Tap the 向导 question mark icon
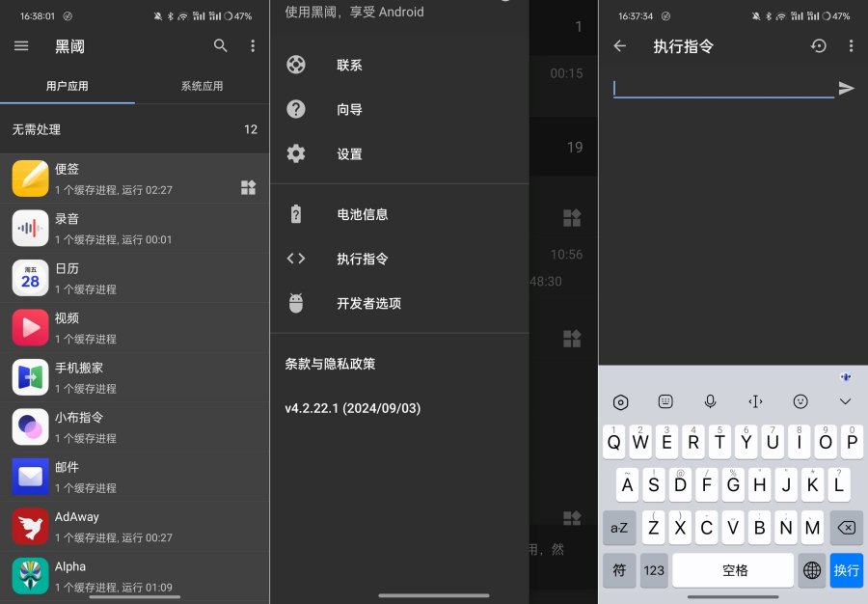 (x=296, y=109)
